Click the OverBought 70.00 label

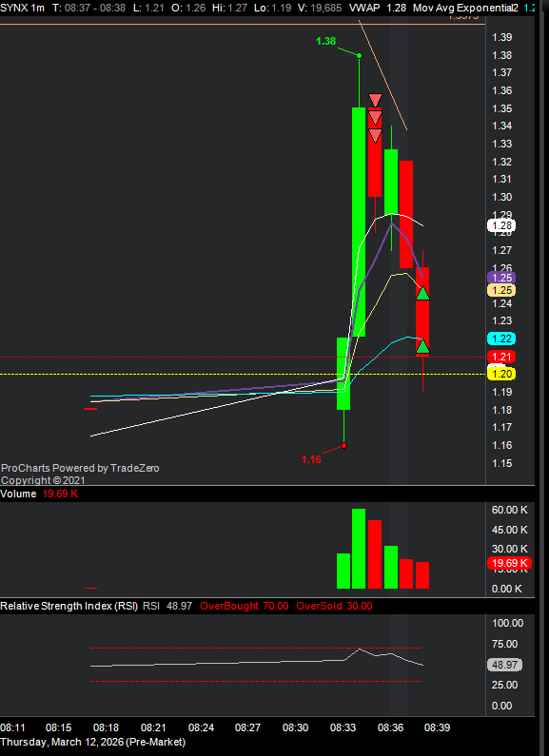pyautogui.click(x=245, y=606)
